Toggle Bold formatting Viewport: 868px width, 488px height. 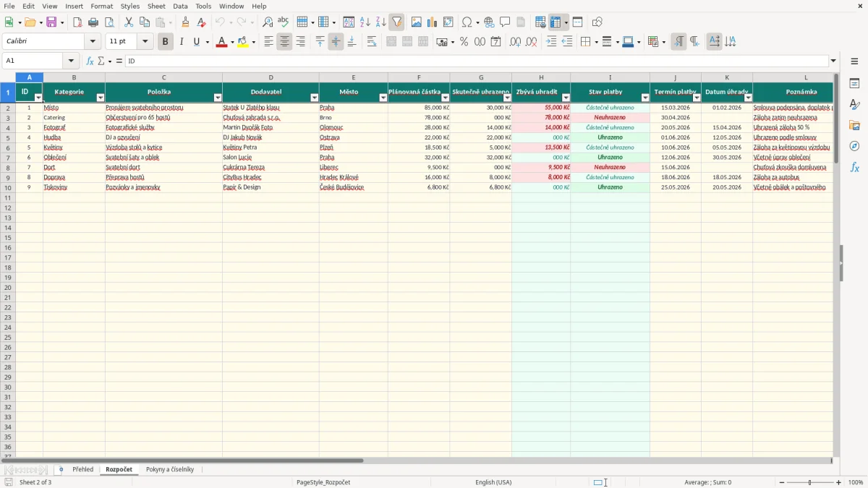pyautogui.click(x=165, y=42)
